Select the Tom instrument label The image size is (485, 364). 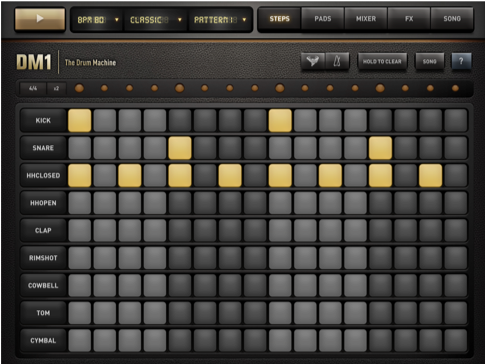(43, 313)
